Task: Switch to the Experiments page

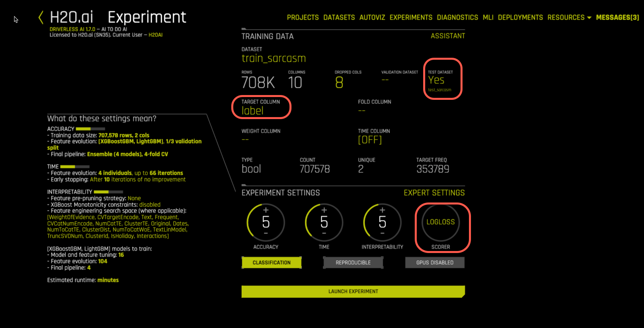Action: tap(411, 18)
